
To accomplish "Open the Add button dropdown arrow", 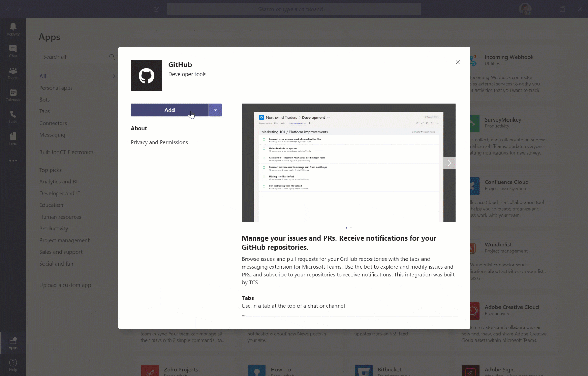I will point(215,110).
